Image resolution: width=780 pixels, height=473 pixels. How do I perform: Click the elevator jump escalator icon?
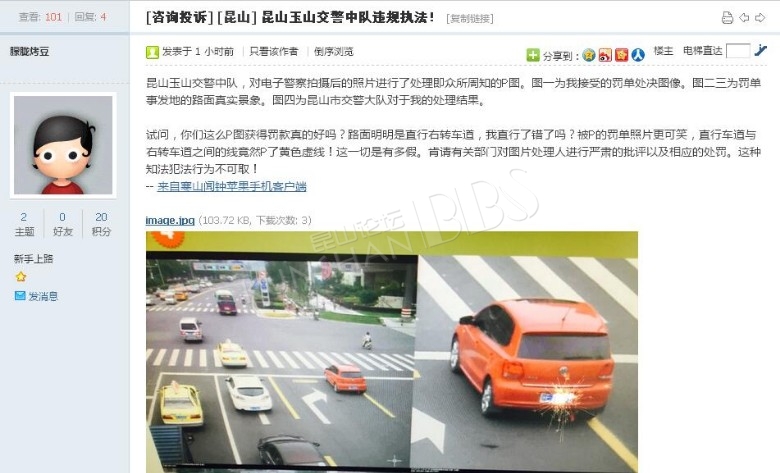tap(760, 50)
